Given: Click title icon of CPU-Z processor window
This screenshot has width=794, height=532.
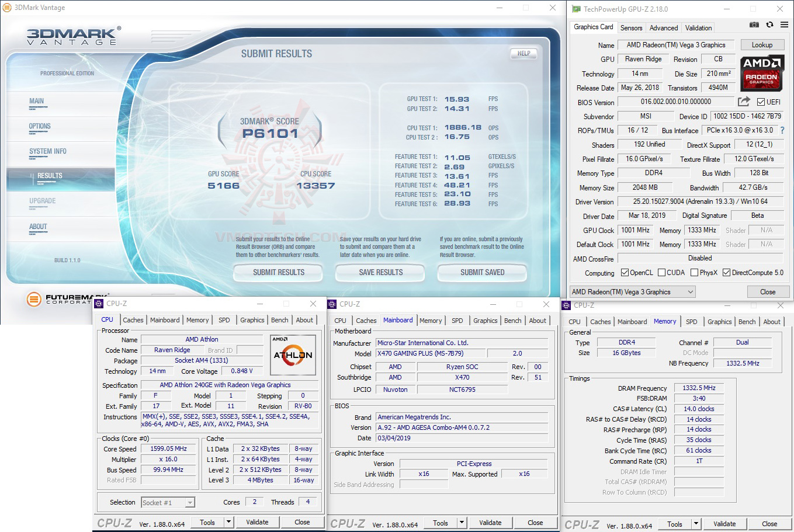Looking at the screenshot, I should pyautogui.click(x=99, y=304).
